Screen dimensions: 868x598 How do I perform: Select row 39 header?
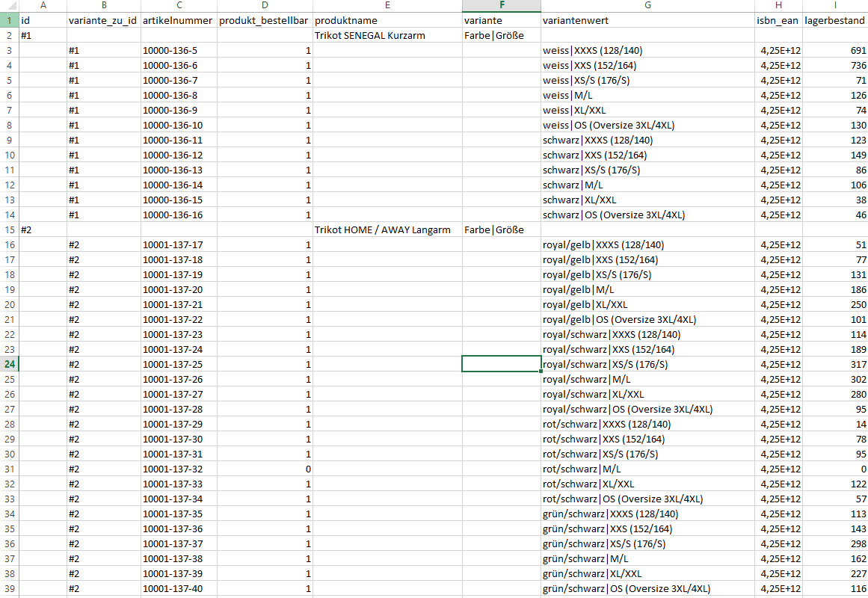tap(10, 588)
